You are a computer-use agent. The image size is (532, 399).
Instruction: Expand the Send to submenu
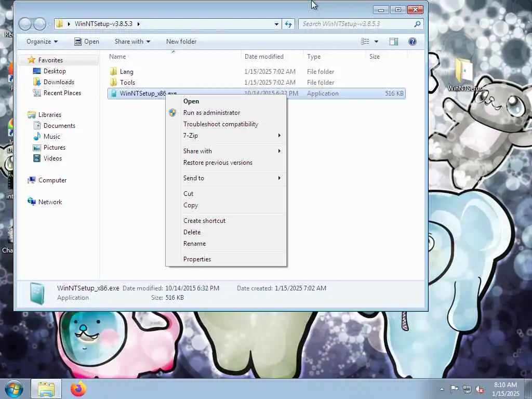click(x=279, y=178)
